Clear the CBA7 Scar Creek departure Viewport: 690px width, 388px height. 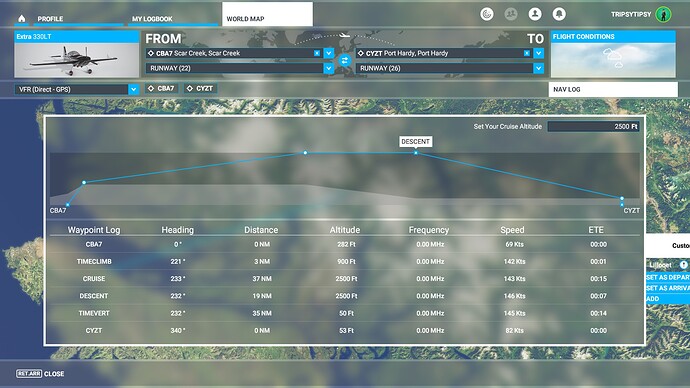(x=317, y=53)
